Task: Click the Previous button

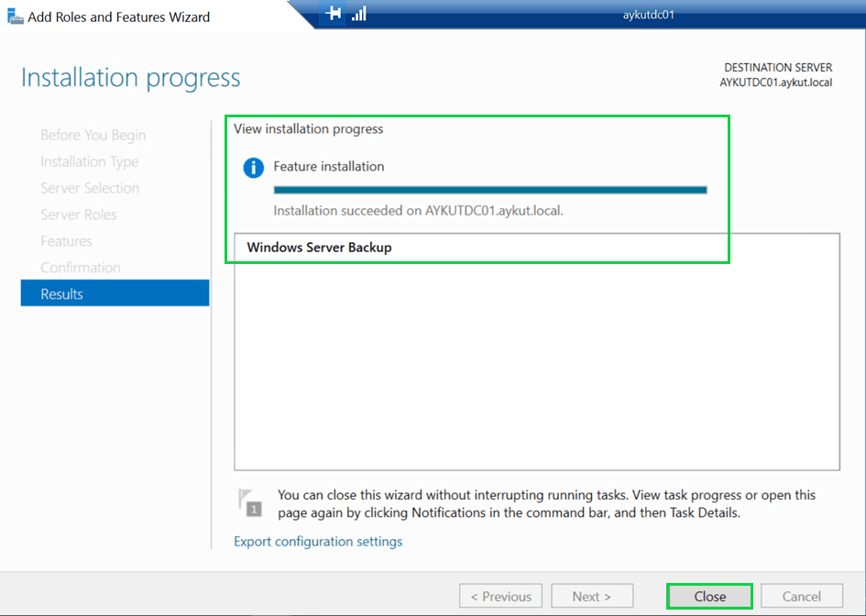Action: click(x=500, y=596)
